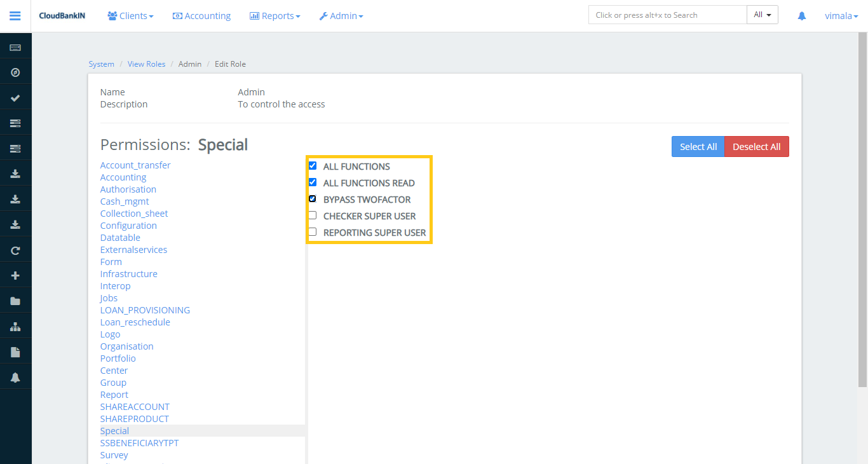Click the search input field
The height and width of the screenshot is (464, 868).
coord(667,14)
